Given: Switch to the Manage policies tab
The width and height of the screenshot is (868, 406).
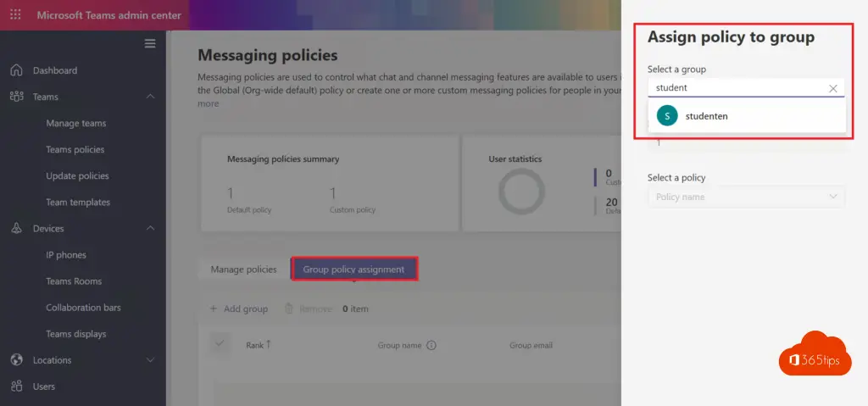Looking at the screenshot, I should pos(243,270).
